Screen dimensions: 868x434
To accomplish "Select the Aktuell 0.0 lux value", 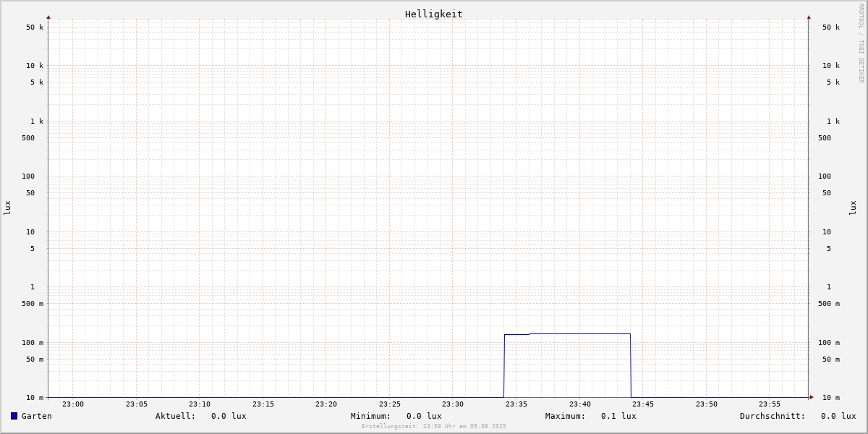I will (229, 416).
